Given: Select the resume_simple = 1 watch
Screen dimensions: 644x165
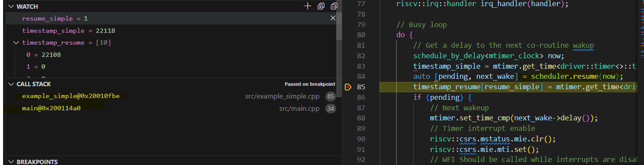Looking at the screenshot, I should click(171, 18).
